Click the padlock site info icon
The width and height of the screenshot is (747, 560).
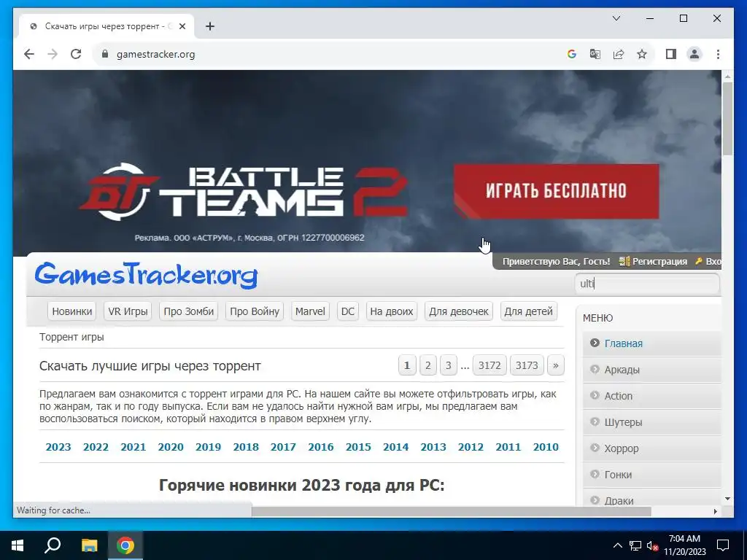105,54
